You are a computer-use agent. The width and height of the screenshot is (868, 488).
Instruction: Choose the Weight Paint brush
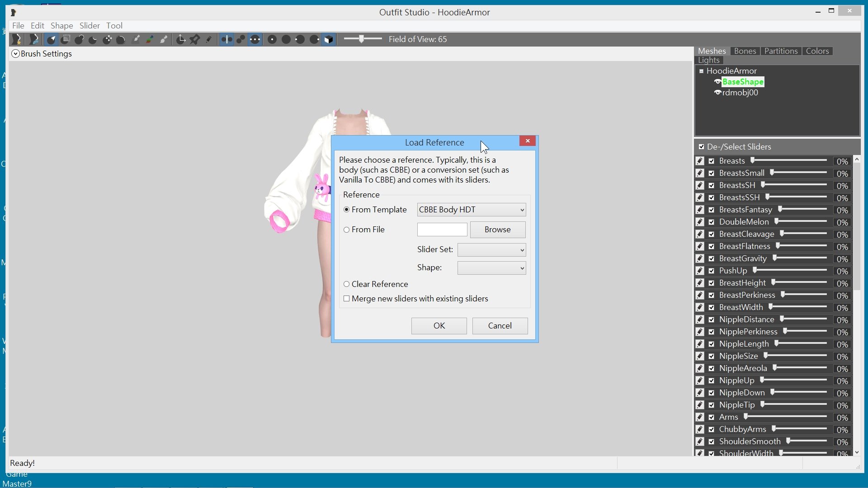pos(136,40)
